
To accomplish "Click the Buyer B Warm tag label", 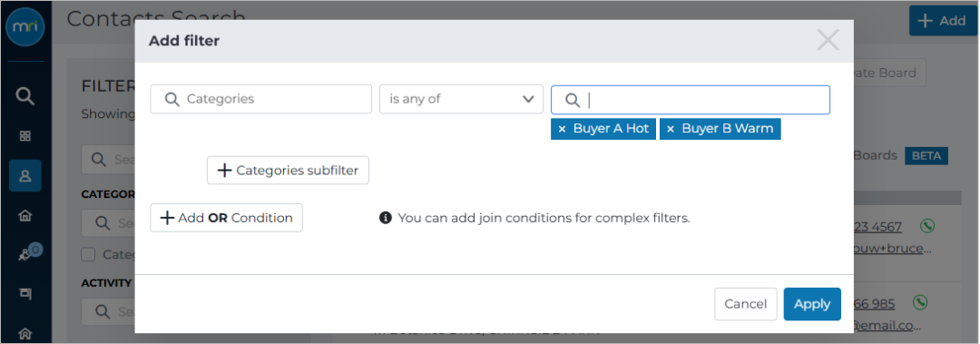I will coord(728,129).
